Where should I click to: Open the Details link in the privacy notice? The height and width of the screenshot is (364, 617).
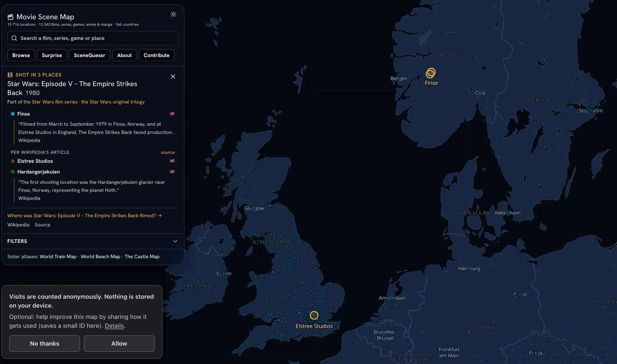click(x=114, y=326)
